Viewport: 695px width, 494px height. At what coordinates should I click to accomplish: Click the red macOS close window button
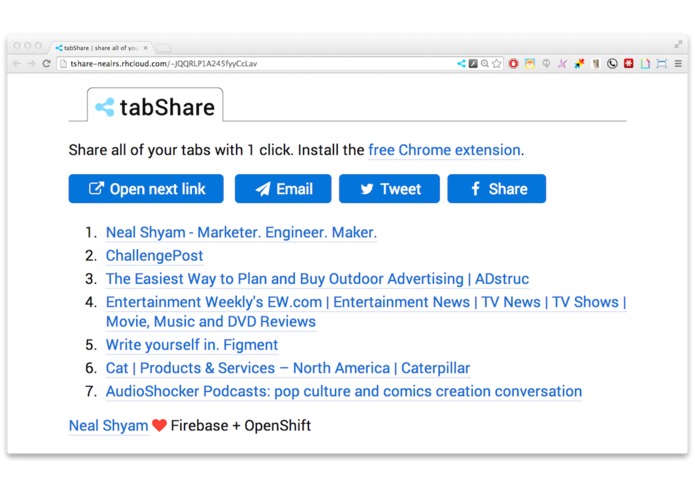pos(17,45)
